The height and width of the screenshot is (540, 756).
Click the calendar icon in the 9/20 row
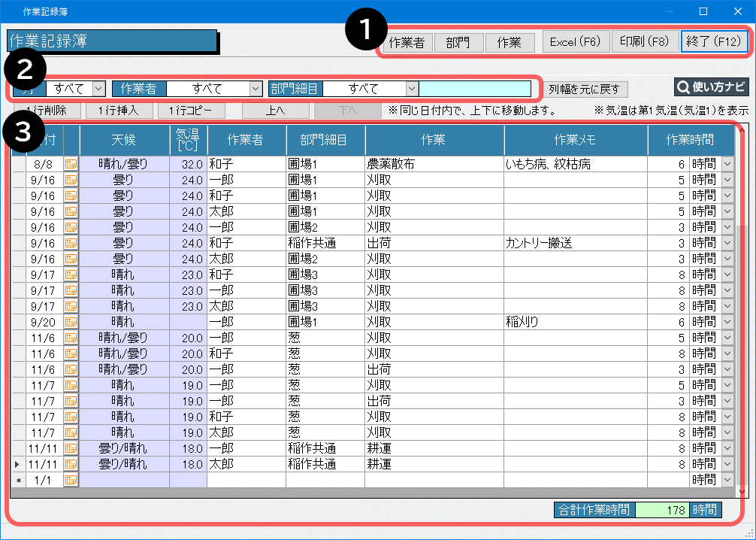(x=71, y=321)
